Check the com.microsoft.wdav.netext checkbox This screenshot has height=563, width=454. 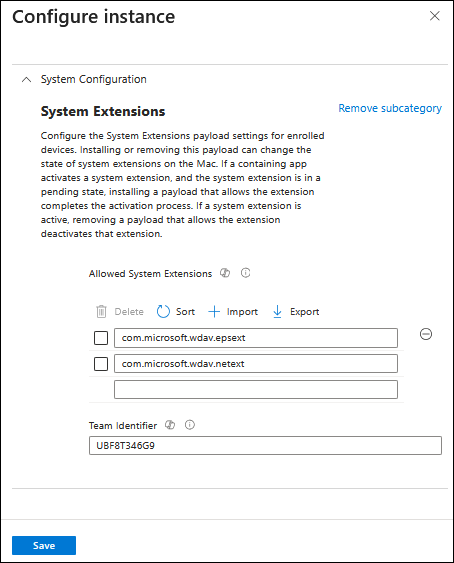coord(101,364)
